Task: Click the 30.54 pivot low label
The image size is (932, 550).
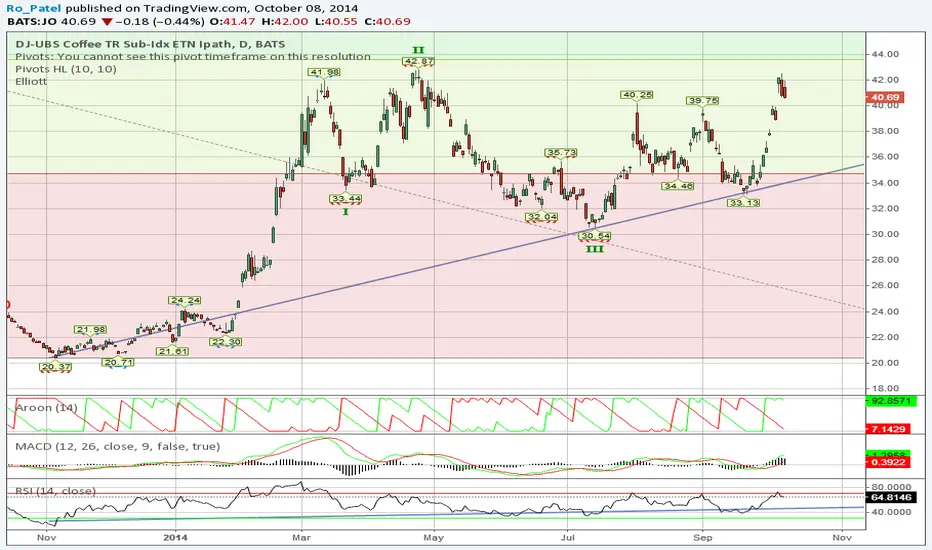Action: click(x=595, y=236)
